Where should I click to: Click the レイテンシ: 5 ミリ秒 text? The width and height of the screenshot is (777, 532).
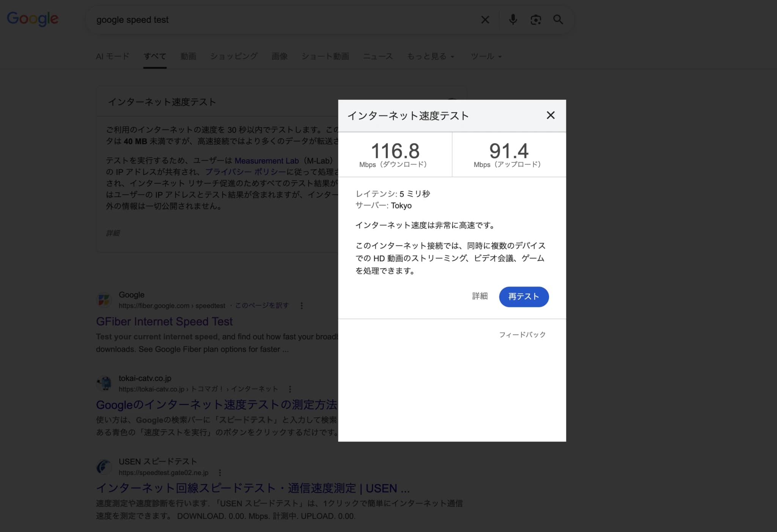click(393, 194)
